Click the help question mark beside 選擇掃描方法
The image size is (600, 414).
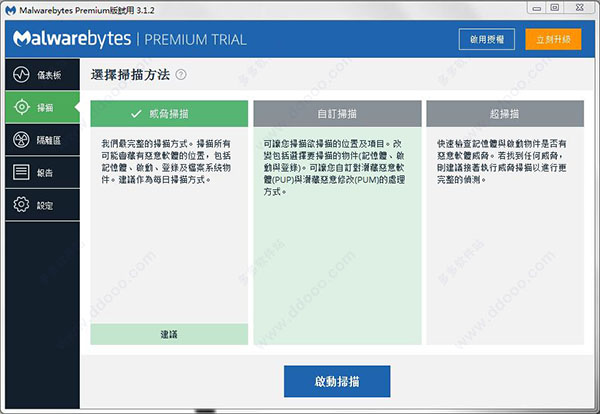click(x=181, y=75)
